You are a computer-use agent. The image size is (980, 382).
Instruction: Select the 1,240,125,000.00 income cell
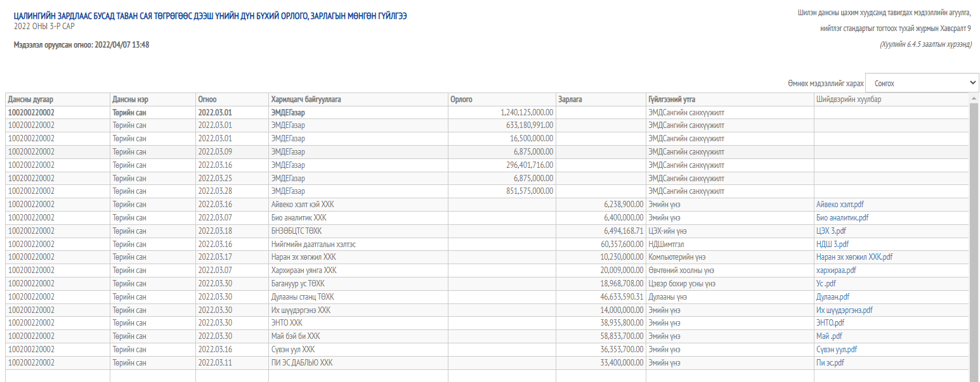[526, 112]
